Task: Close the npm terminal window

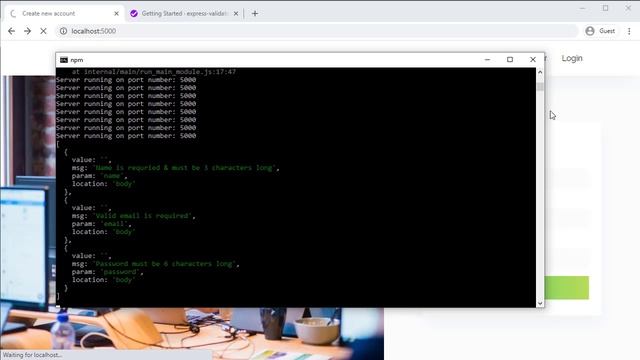Action: (x=533, y=60)
